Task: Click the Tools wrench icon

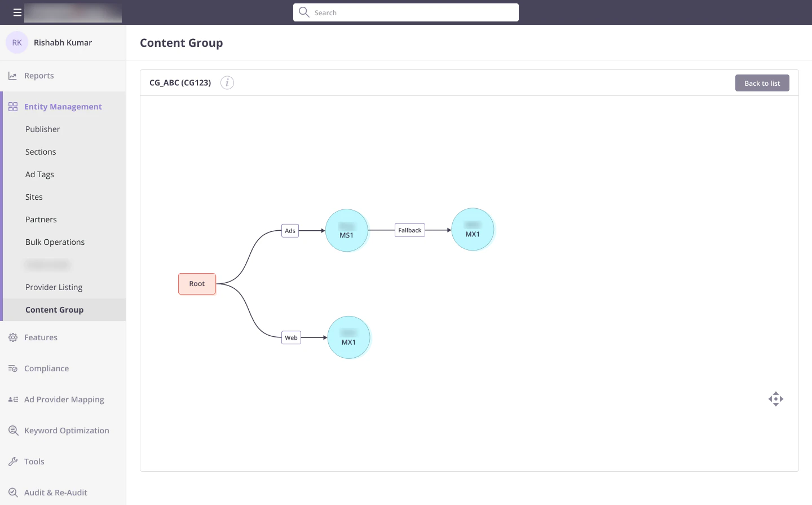Action: [x=13, y=462]
